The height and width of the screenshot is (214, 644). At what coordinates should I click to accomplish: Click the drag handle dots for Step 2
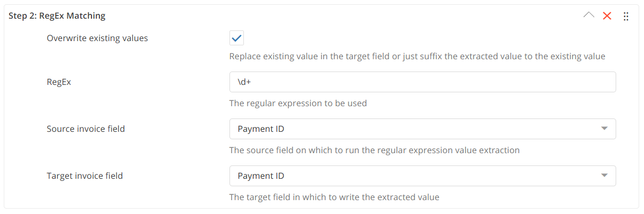point(626,17)
